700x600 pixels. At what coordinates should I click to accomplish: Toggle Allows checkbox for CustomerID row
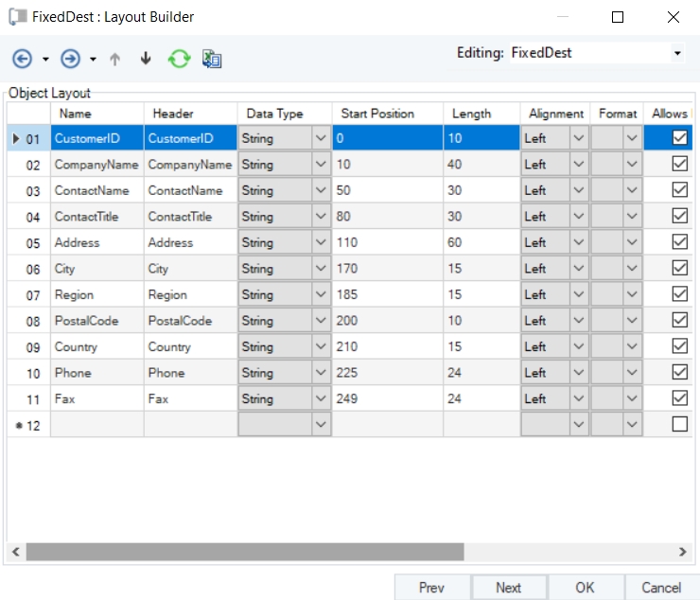[679, 138]
